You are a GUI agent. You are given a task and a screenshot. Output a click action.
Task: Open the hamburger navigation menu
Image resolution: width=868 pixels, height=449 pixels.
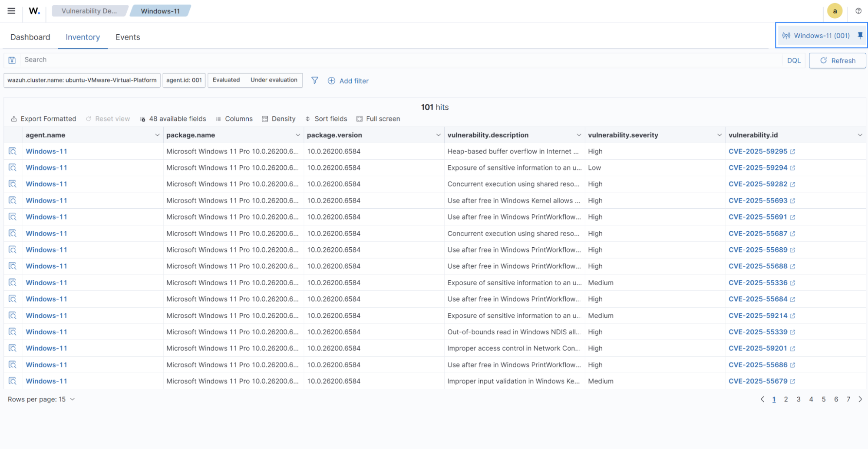pos(11,11)
